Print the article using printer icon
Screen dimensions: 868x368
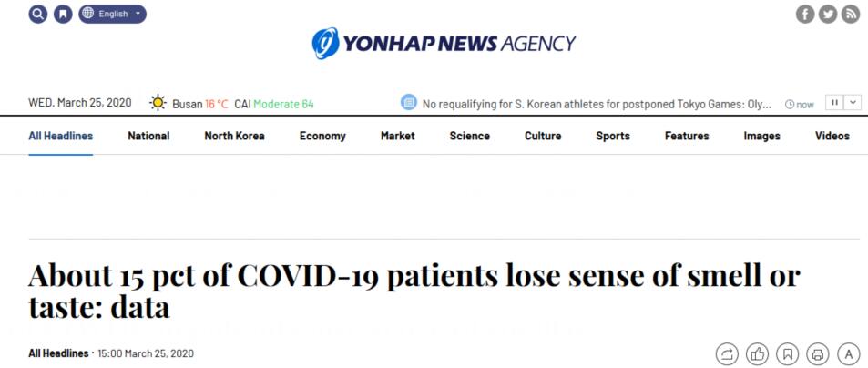pos(818,353)
